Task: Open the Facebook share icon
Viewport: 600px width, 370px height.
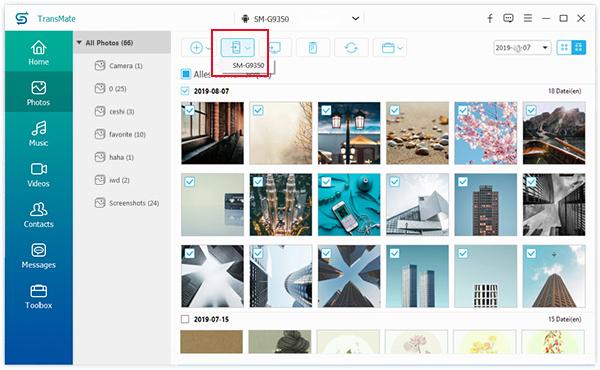Action: pos(490,18)
